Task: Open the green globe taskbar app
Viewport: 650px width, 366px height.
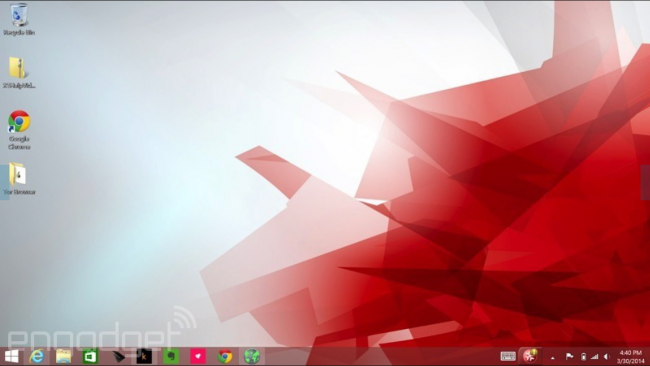Action: 252,356
